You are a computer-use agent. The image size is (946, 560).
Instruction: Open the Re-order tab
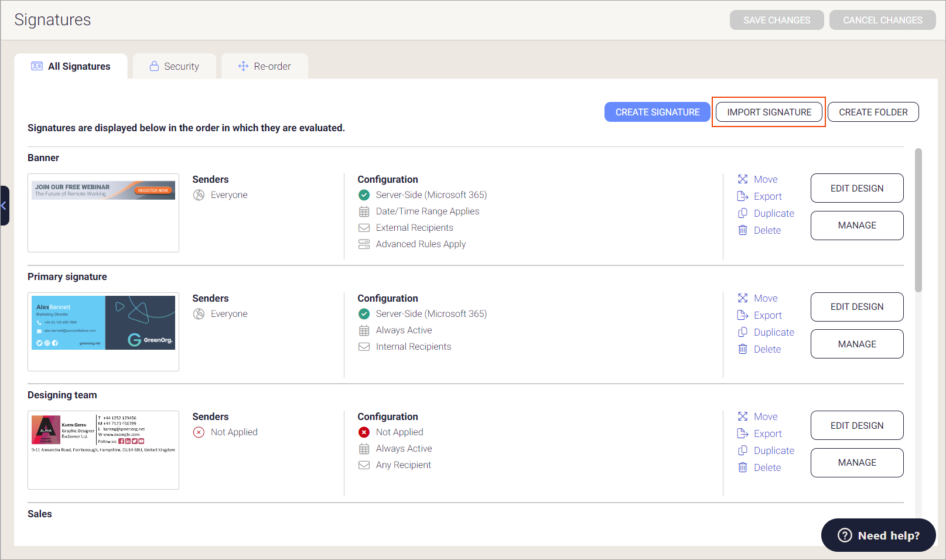click(x=265, y=66)
